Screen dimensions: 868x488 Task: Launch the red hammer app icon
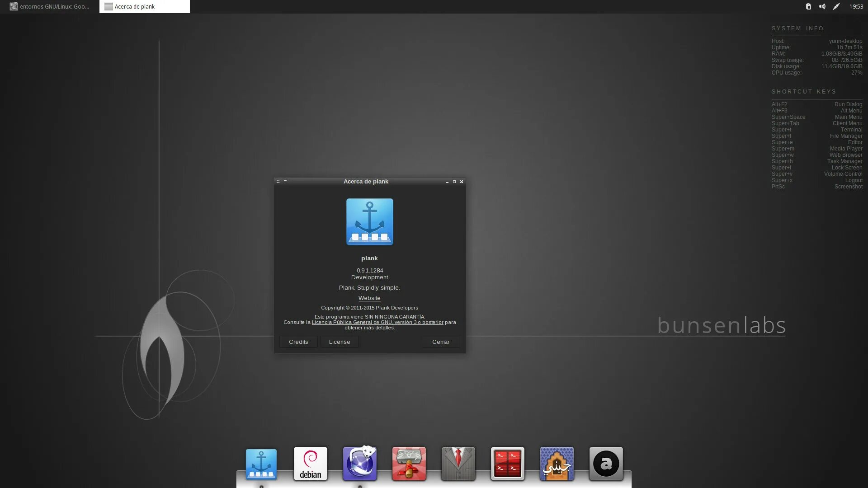(x=409, y=464)
